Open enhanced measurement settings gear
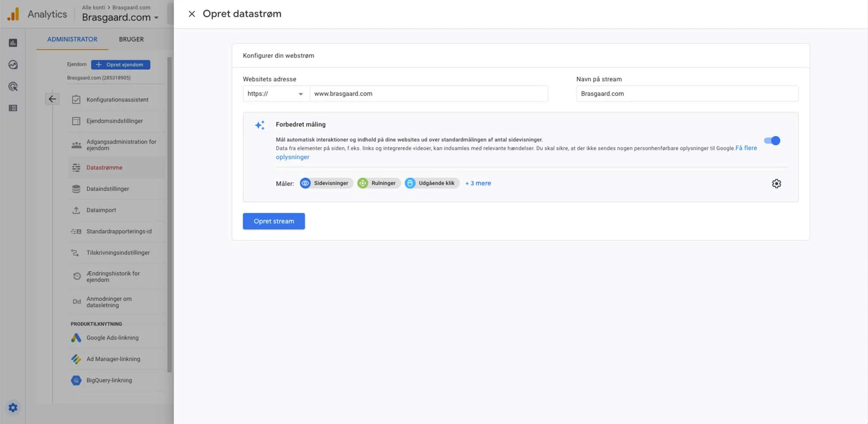The width and height of the screenshot is (868, 424). [776, 184]
